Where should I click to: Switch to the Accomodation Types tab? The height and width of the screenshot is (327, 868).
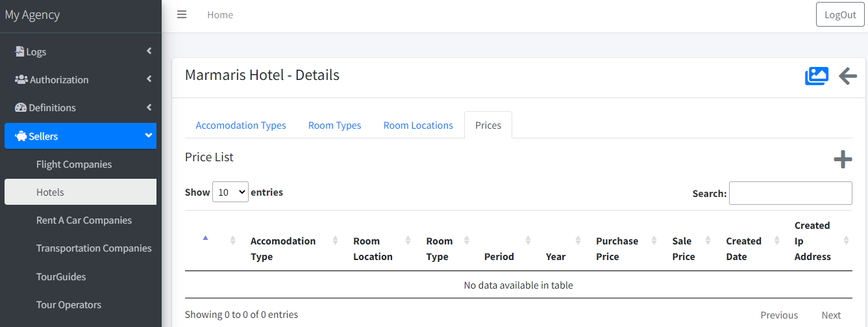pyautogui.click(x=241, y=125)
